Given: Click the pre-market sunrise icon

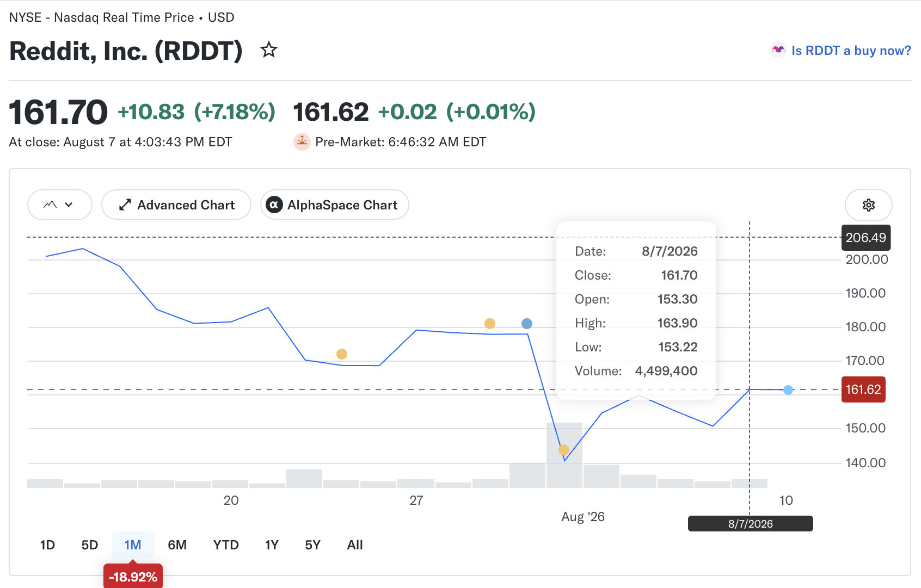Looking at the screenshot, I should [x=302, y=142].
